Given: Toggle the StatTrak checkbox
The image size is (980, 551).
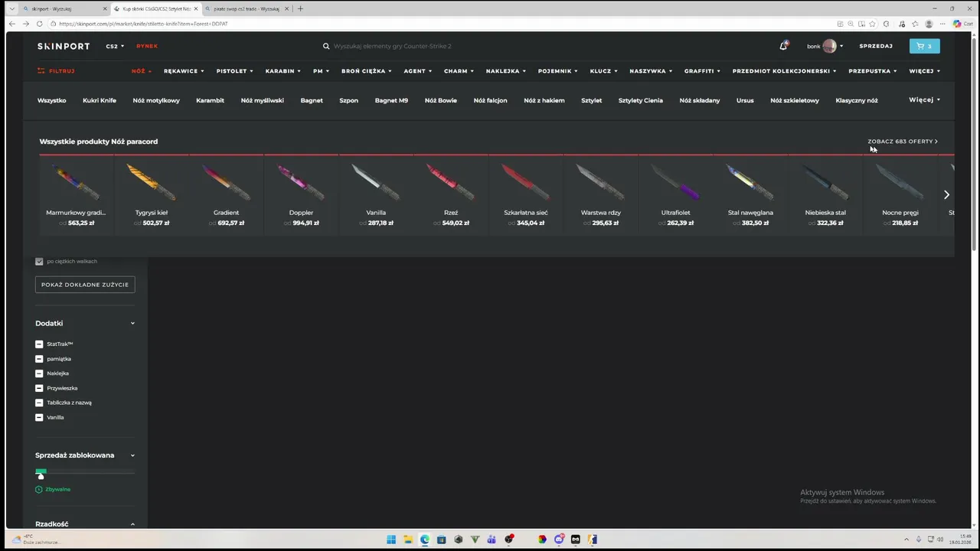Looking at the screenshot, I should [x=39, y=344].
